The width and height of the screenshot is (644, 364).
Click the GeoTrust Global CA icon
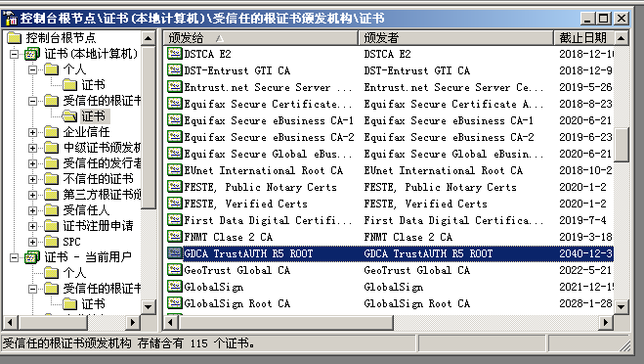pyautogui.click(x=175, y=270)
